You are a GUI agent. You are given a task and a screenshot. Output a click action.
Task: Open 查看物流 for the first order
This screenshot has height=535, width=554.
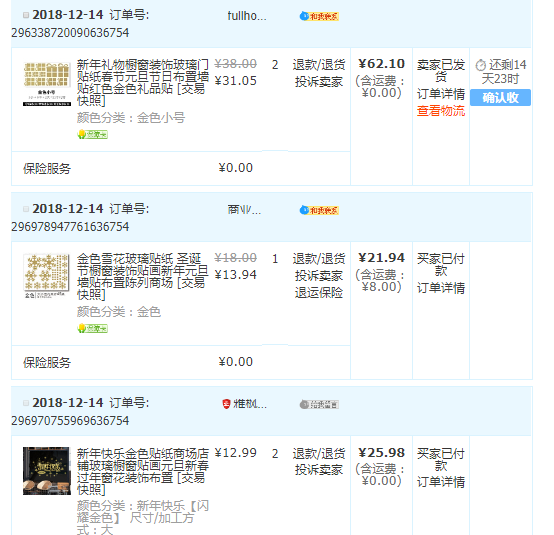click(x=441, y=111)
